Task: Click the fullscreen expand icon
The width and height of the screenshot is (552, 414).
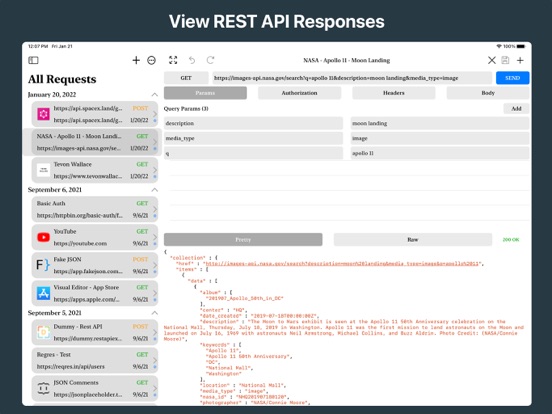Action: tap(173, 60)
